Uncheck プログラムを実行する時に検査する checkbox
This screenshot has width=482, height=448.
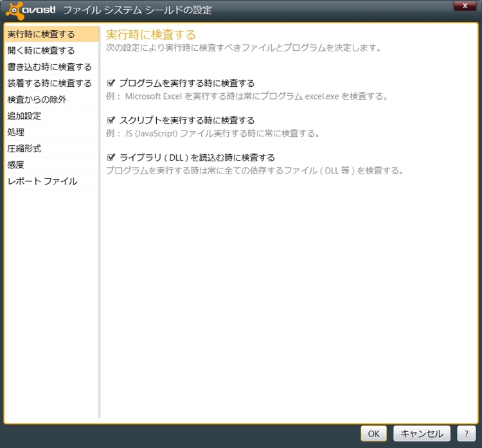point(111,83)
